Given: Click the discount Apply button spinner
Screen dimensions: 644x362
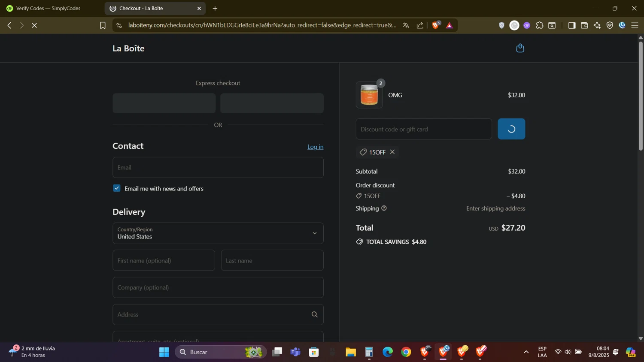Looking at the screenshot, I should [x=511, y=129].
